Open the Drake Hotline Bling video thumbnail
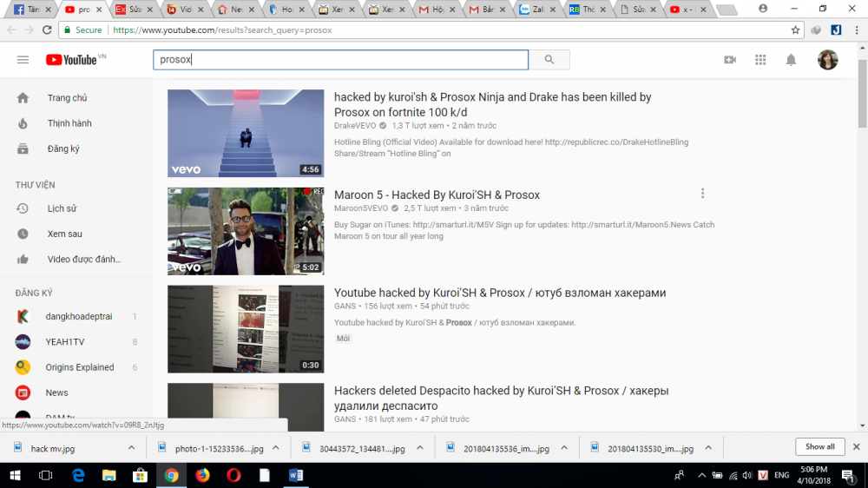Image resolution: width=868 pixels, height=488 pixels. point(246,133)
